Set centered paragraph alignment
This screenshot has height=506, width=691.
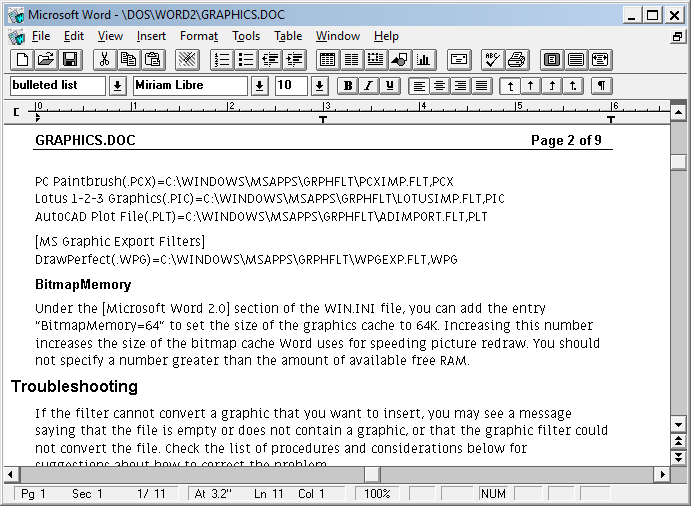click(439, 86)
